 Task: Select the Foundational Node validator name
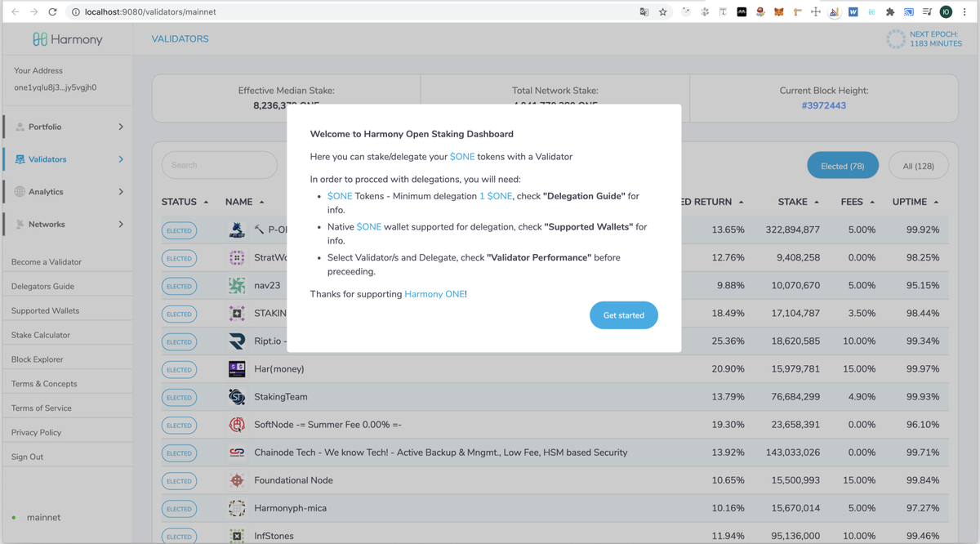click(x=293, y=480)
